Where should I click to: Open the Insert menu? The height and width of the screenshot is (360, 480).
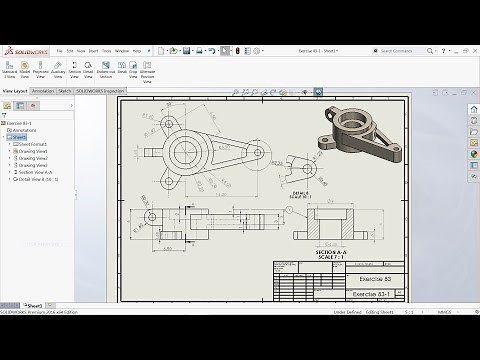[93, 51]
